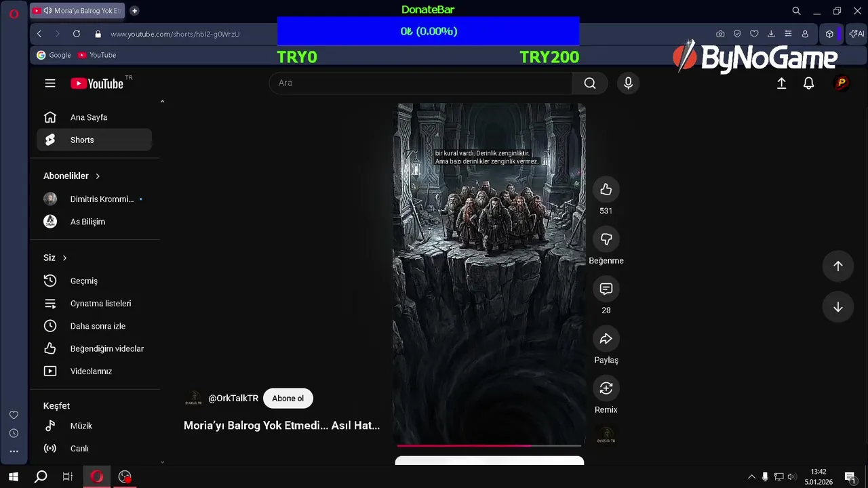Open Canlı live section
This screenshot has height=488, width=868.
coord(94,449)
